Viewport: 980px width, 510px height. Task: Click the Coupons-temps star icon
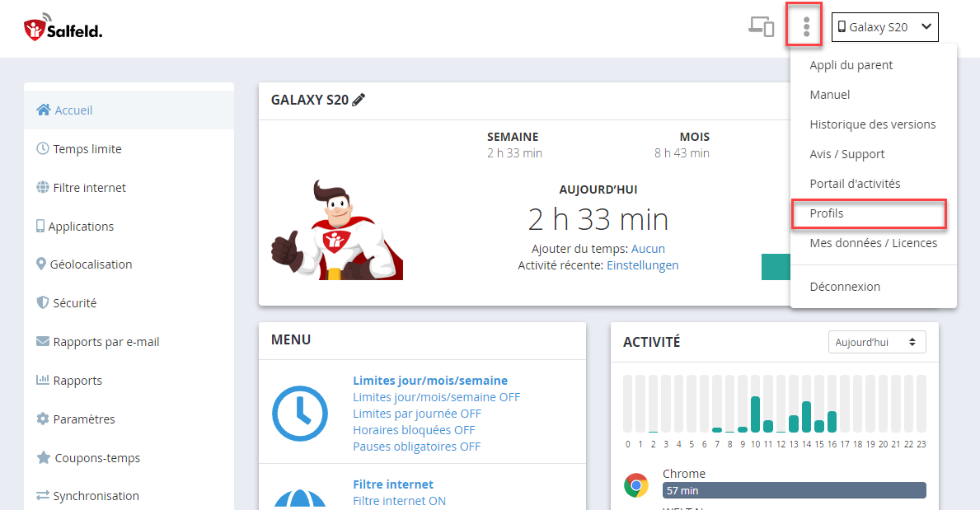(43, 457)
